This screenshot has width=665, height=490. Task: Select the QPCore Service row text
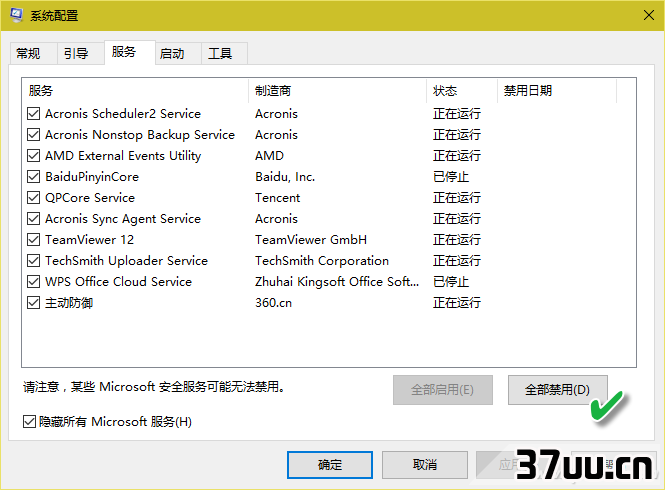(90, 198)
